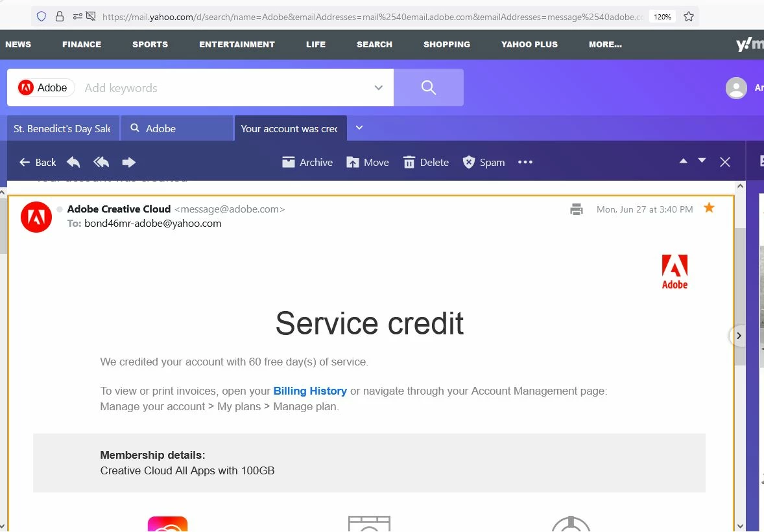
Task: Click the Adobe search filter chip
Action: (x=45, y=87)
